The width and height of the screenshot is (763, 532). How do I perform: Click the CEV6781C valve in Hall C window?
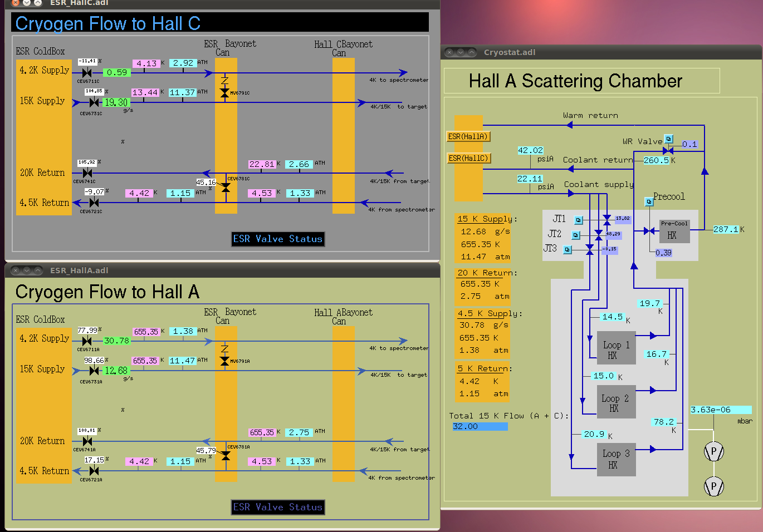coord(226,188)
